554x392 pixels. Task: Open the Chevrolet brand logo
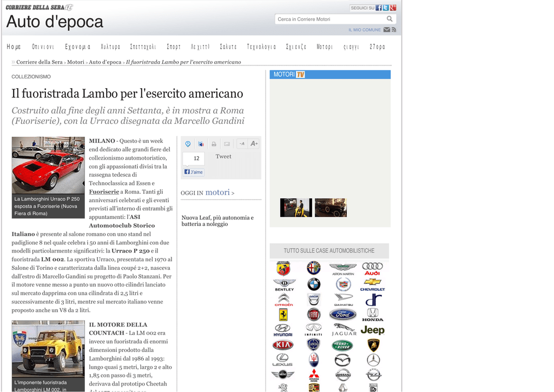click(372, 284)
